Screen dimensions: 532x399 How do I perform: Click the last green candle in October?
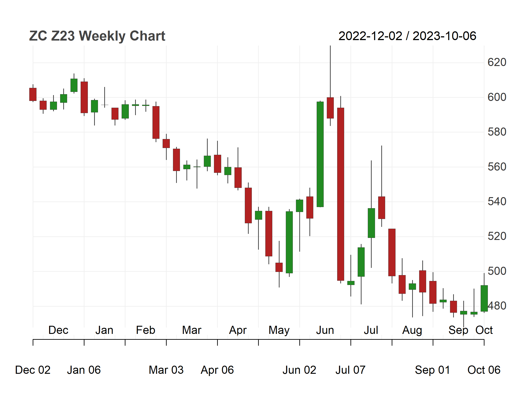pyautogui.click(x=484, y=299)
